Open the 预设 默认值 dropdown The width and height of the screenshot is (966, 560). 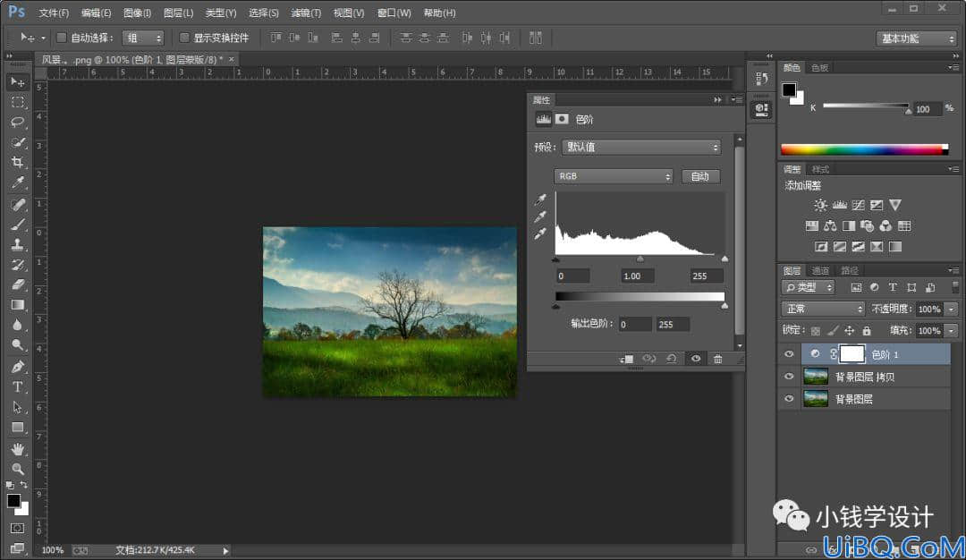click(x=641, y=148)
